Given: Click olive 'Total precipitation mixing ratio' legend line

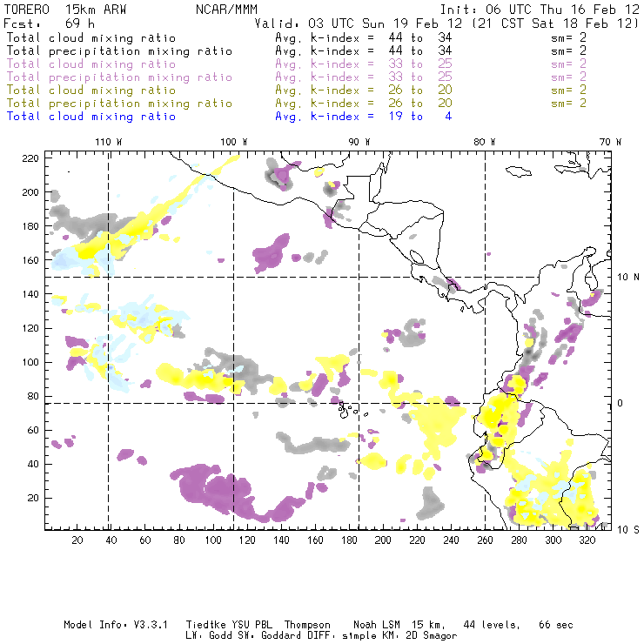Looking at the screenshot, I should 119,103.
